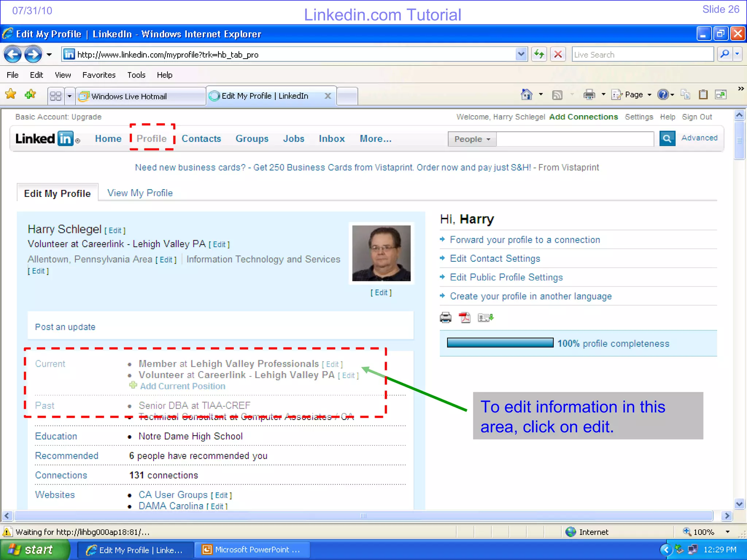Open the Jobs navigation tab
747x560 pixels.
294,139
